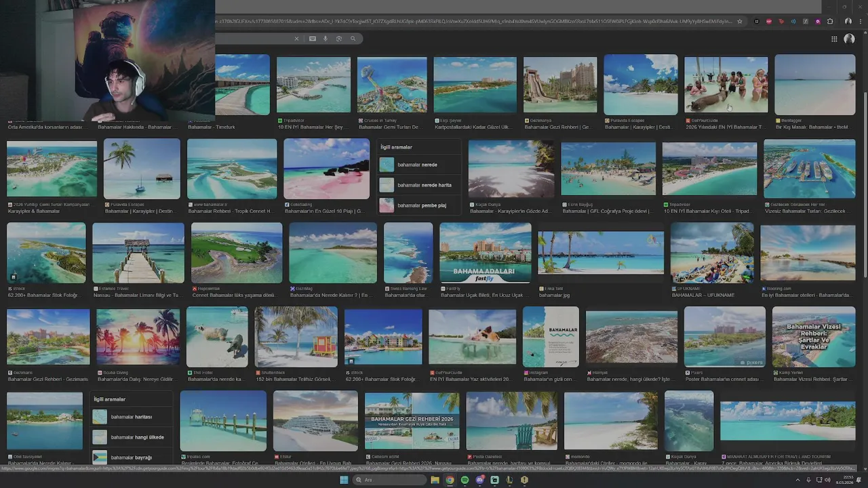Select related search 'bahamalar haritası'
The width and height of the screenshot is (868, 488).
pyautogui.click(x=132, y=417)
